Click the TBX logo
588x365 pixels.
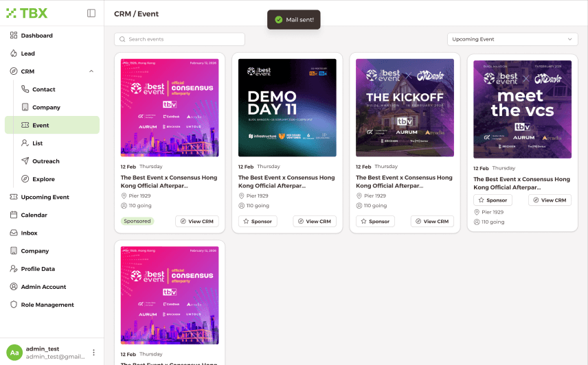(27, 13)
